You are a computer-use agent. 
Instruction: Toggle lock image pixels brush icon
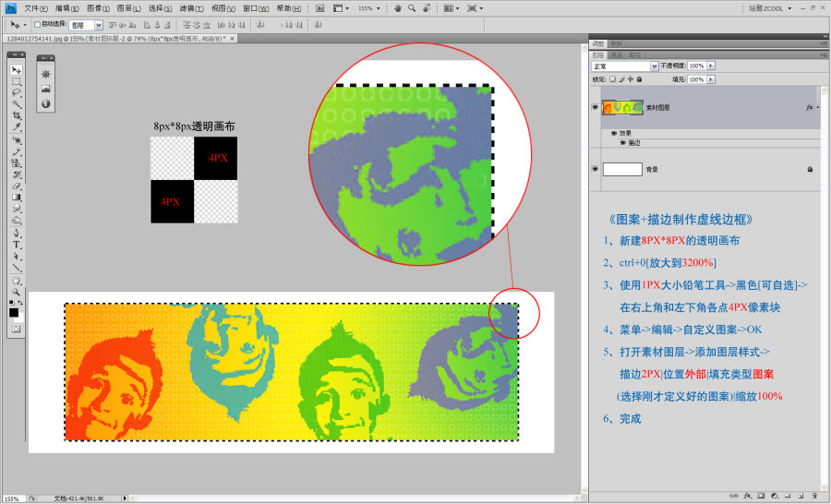[x=621, y=79]
